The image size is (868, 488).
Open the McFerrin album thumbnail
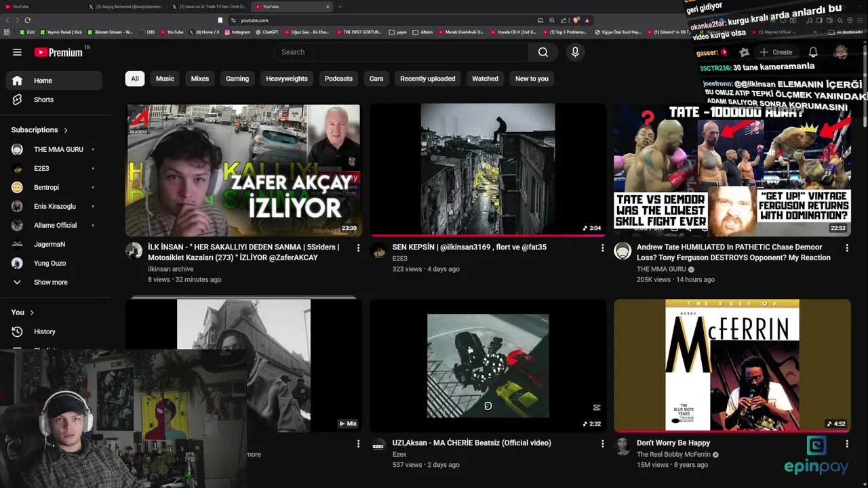pyautogui.click(x=732, y=365)
